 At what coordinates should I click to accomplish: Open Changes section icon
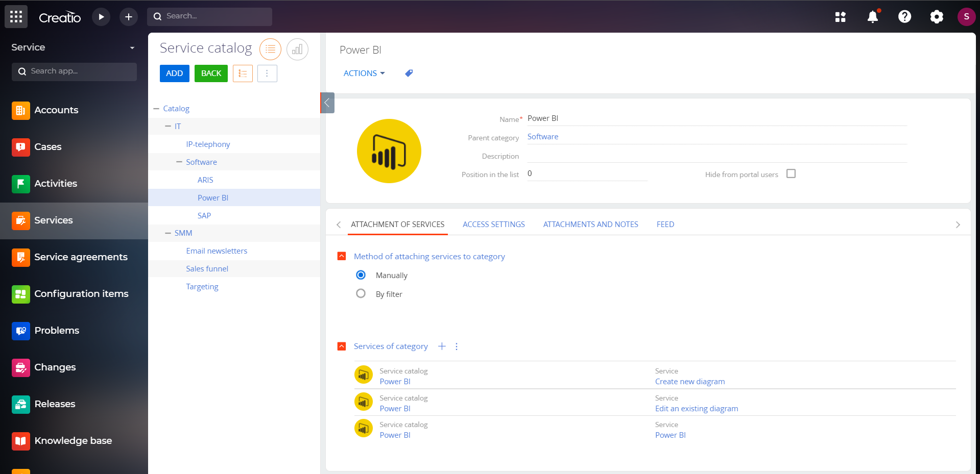20,367
